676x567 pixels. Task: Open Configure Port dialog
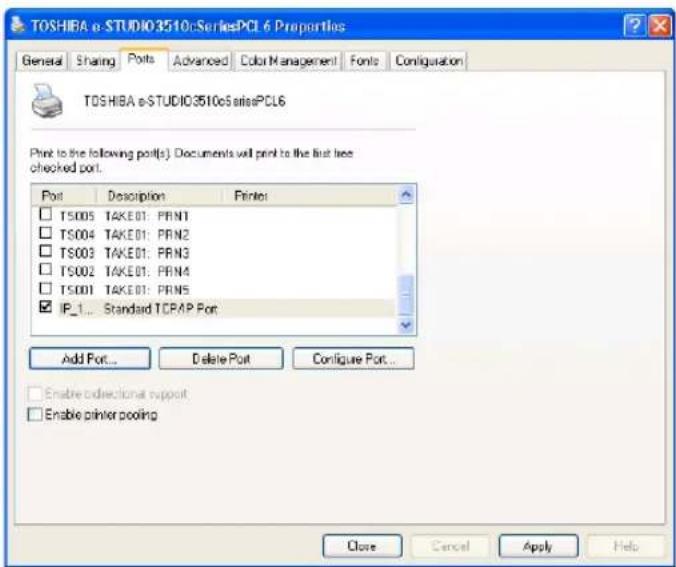354,359
